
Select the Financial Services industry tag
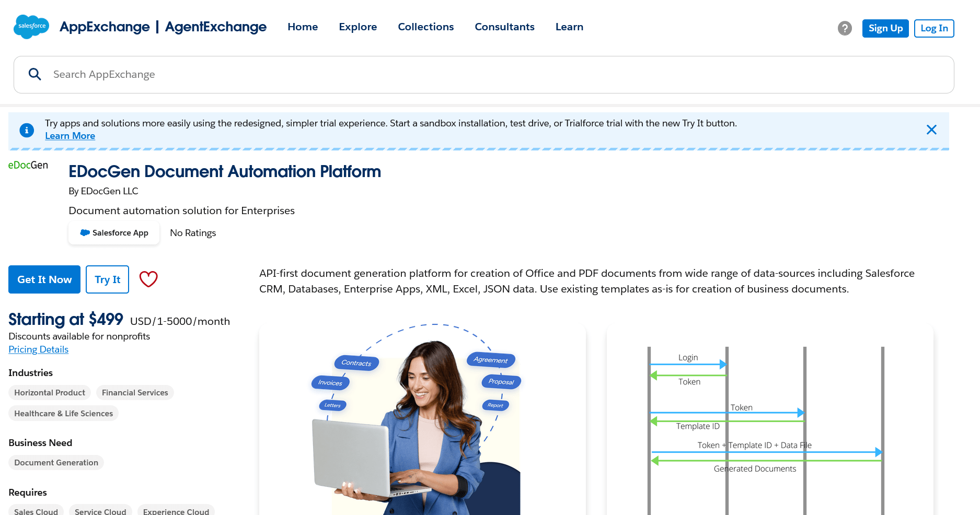[x=135, y=392]
